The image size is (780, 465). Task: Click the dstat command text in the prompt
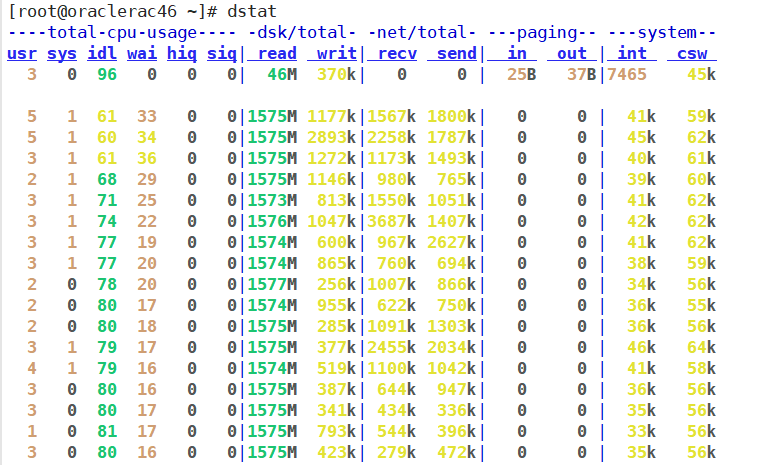click(x=252, y=11)
